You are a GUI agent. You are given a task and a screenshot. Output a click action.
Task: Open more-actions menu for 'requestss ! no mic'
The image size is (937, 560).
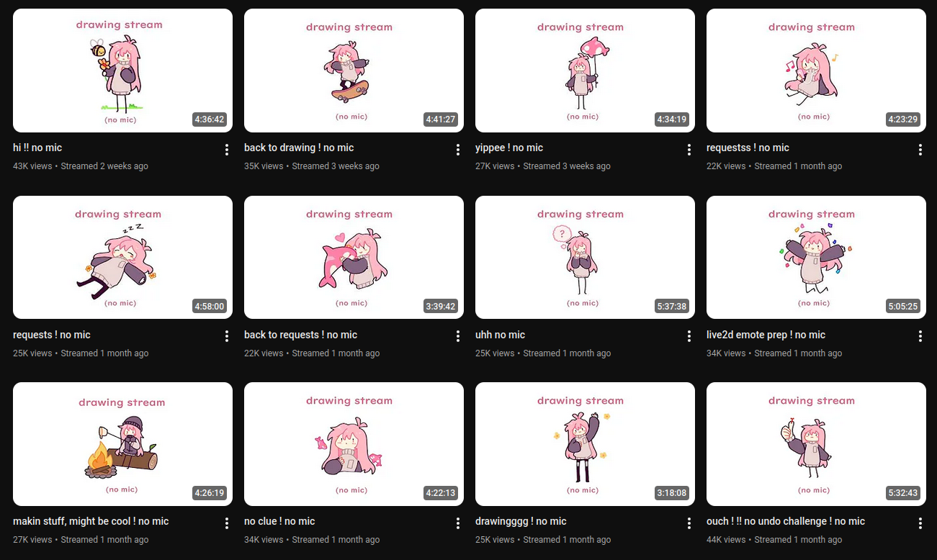click(x=920, y=150)
